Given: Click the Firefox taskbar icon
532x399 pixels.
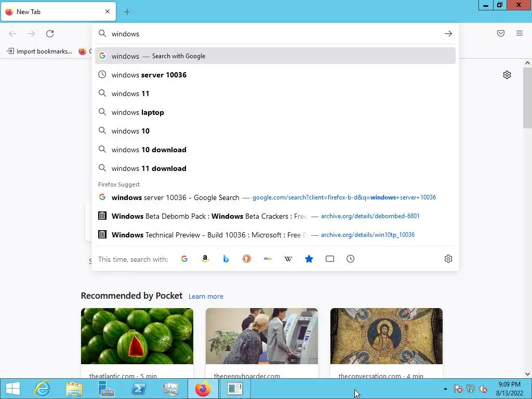Looking at the screenshot, I should coord(203,389).
